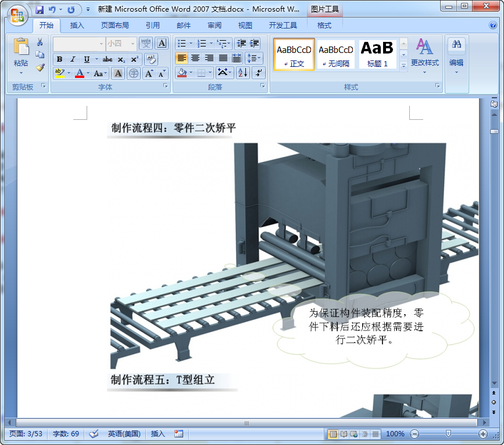Viewport: 504px width, 445px height.
Task: Customize Quick Access Toolbar dropdown
Action: click(88, 10)
